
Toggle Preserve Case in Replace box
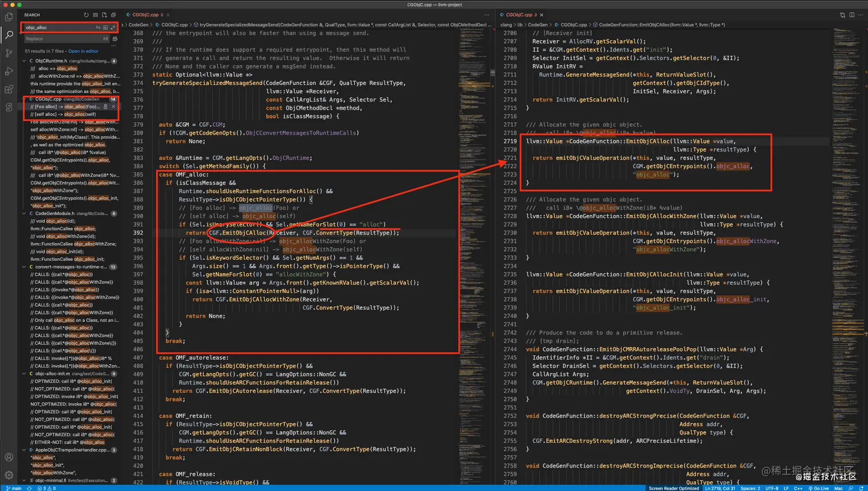point(106,39)
